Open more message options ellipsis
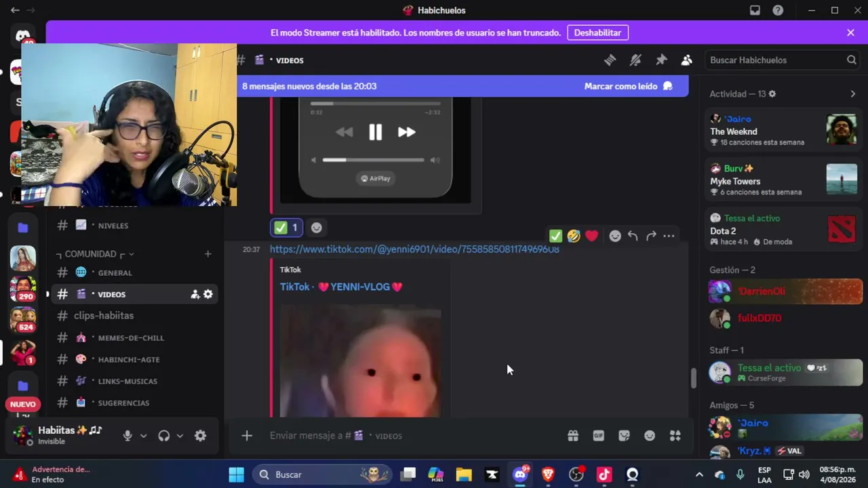Viewport: 868px width, 488px height. [x=669, y=236]
